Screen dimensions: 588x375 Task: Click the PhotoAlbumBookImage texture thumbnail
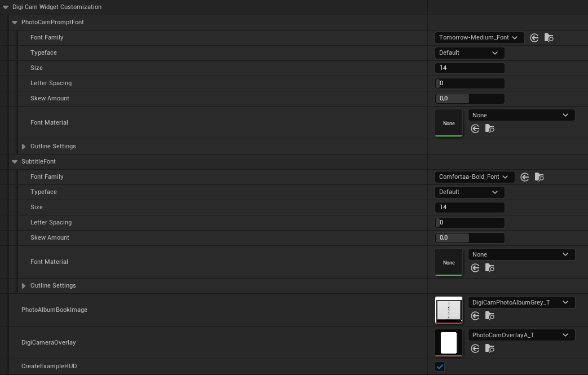pyautogui.click(x=448, y=310)
